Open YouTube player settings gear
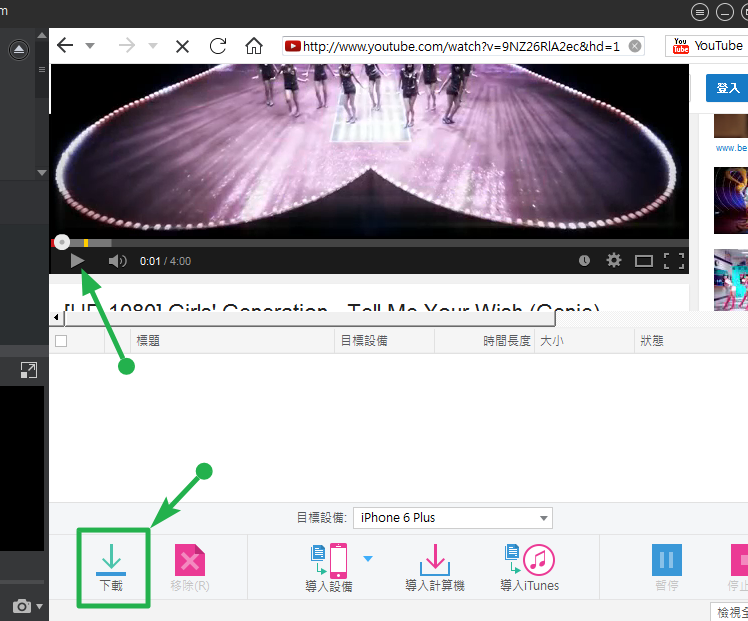This screenshot has height=621, width=748. (x=614, y=261)
